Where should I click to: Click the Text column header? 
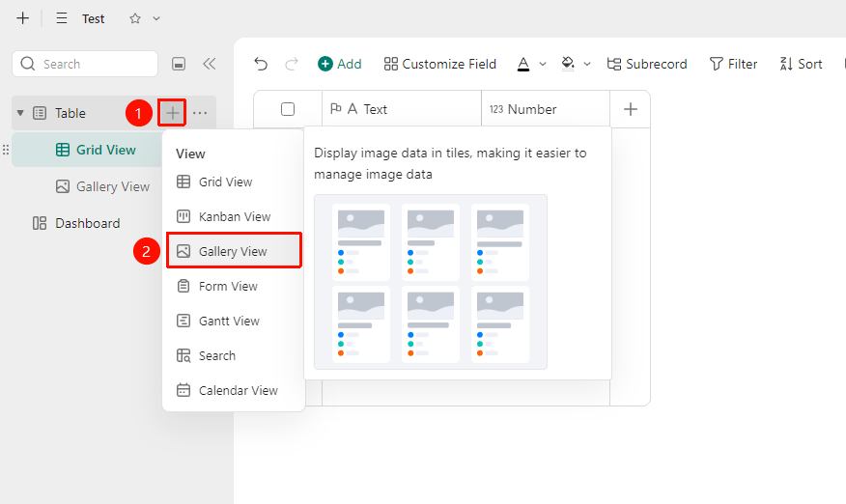click(x=402, y=109)
